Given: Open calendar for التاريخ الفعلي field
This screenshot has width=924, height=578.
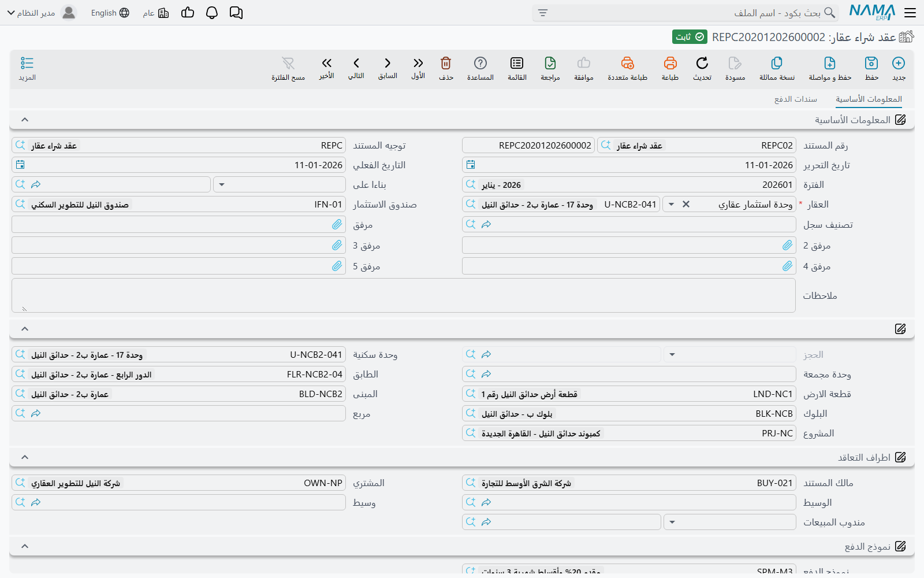Looking at the screenshot, I should tap(20, 165).
